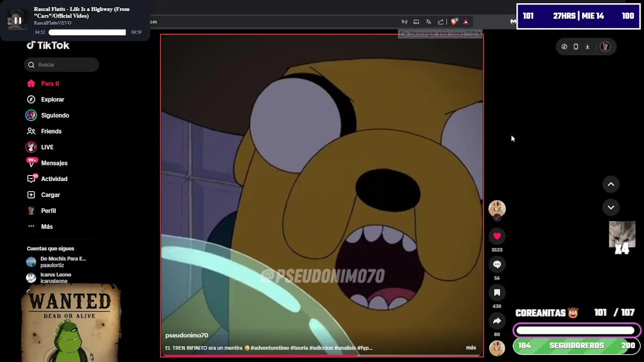Screen dimensions: 644x362
Task: Click the Explorar compass icon
Action: tap(31, 100)
